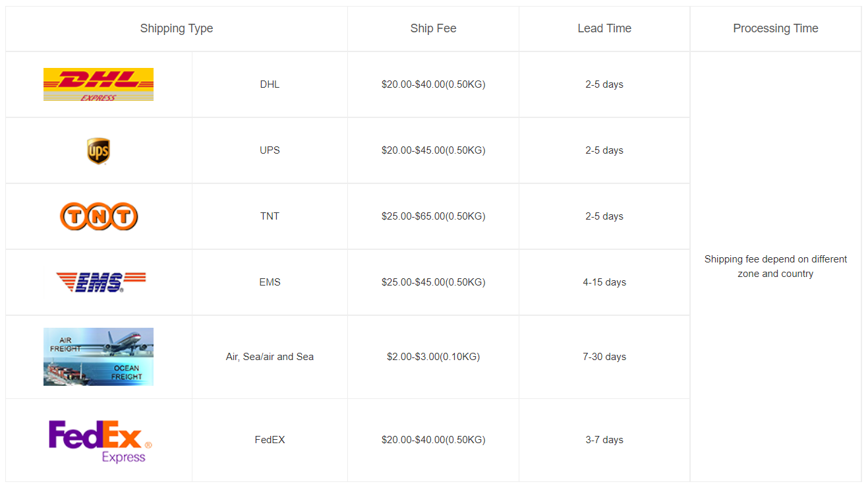
Task: Click the orange TNT logo
Action: click(x=99, y=216)
